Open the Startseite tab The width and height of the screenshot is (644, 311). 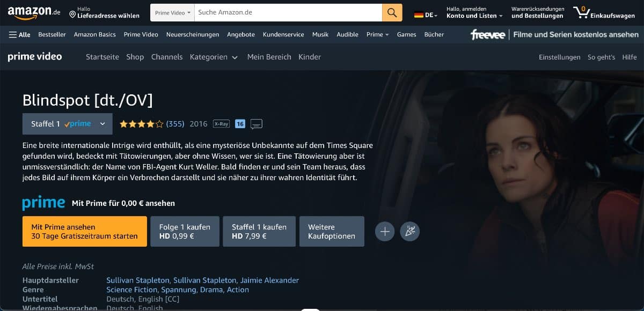[x=103, y=57]
